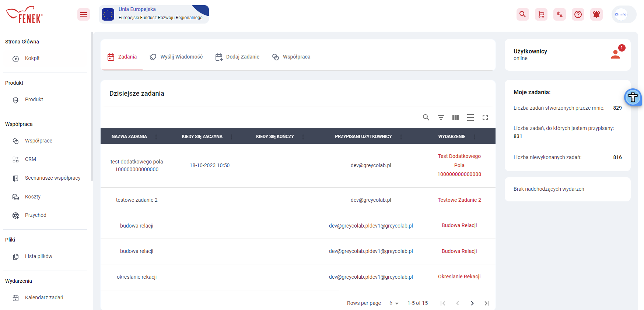Open the rows per page dropdown
644x310 pixels.
tap(394, 303)
